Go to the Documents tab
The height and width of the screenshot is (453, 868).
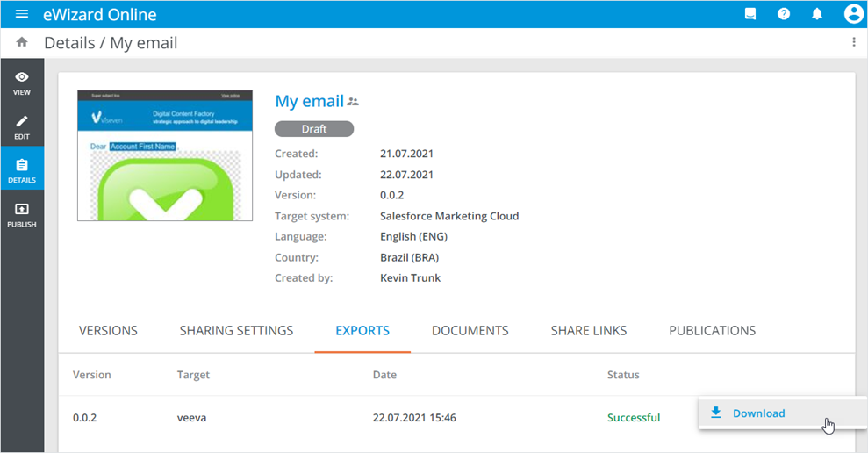tap(470, 331)
